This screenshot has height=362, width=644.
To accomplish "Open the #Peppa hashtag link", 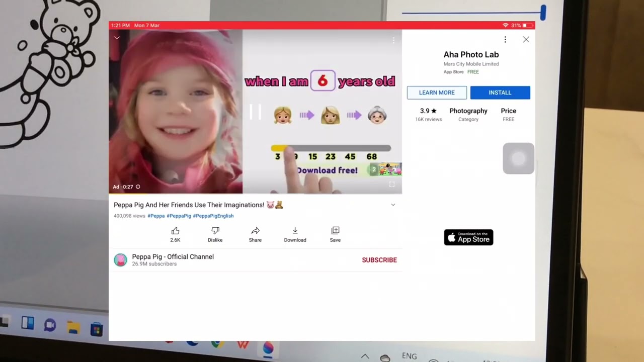I will point(156,216).
